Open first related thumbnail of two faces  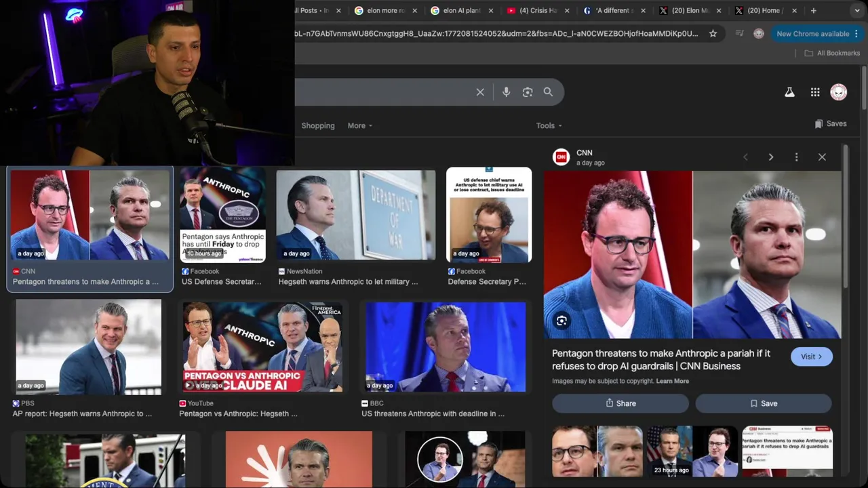[597, 451]
